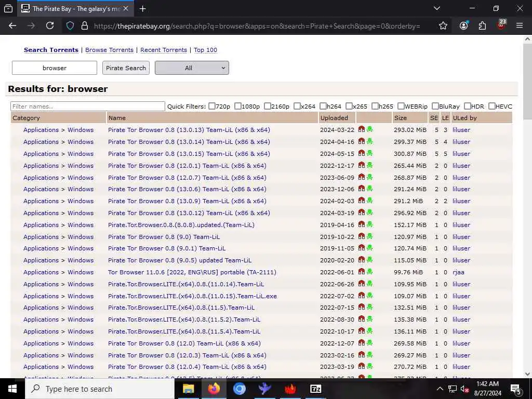Screen dimensions: 532x399
Task: Click magnet icon for 2022-12-07 row
Action: click(362, 343)
